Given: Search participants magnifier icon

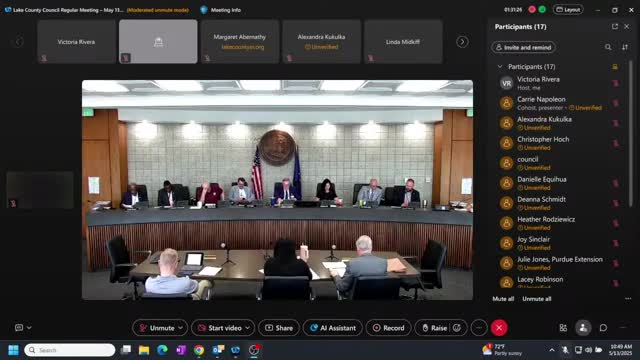Looking at the screenshot, I should 608,47.
